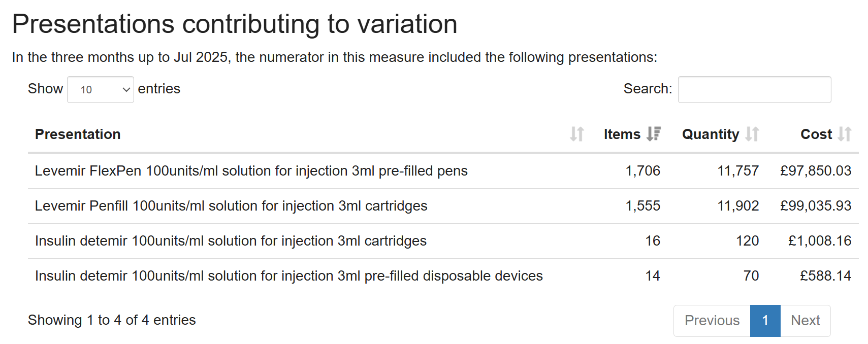This screenshot has width=868, height=344.
Task: Click the Next pagination button
Action: pyautogui.click(x=805, y=321)
